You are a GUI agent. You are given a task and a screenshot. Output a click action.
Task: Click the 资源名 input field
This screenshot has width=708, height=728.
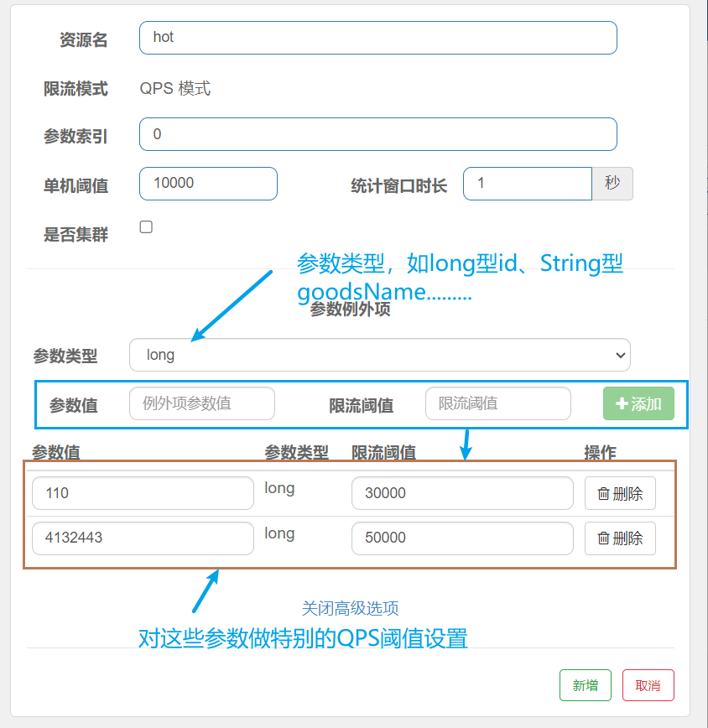point(377,38)
